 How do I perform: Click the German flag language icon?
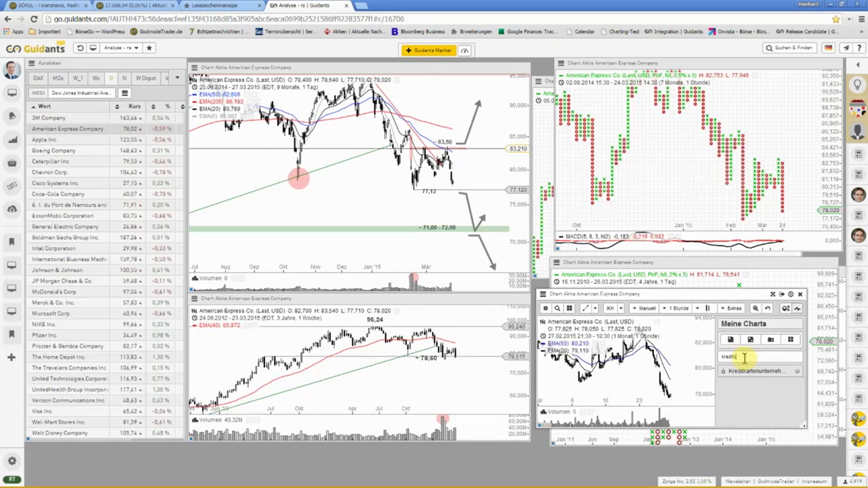pos(828,48)
